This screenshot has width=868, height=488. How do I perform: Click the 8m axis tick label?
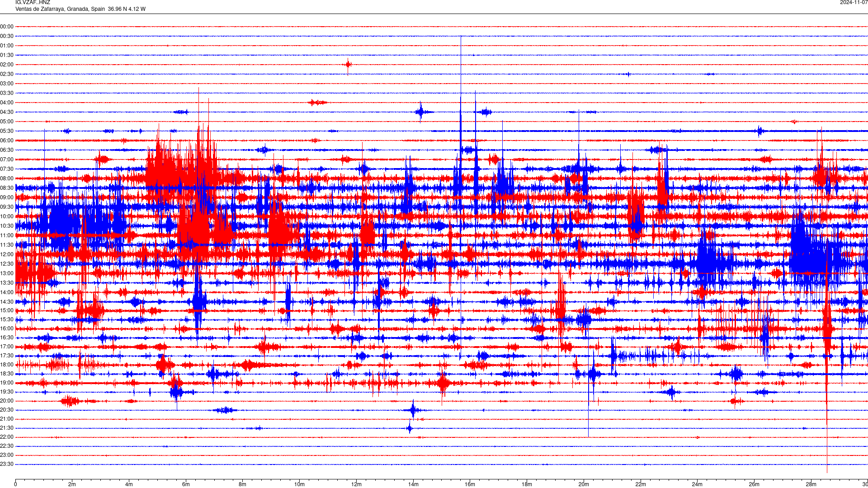tap(243, 484)
